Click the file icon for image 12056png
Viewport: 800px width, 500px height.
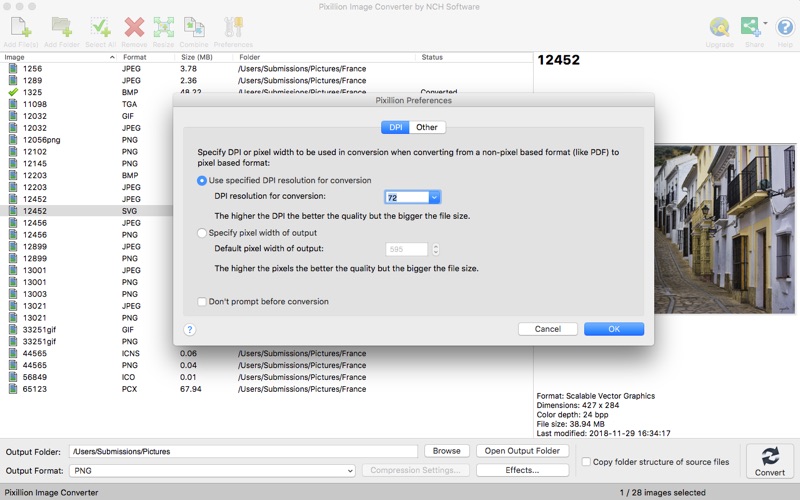click(13, 140)
